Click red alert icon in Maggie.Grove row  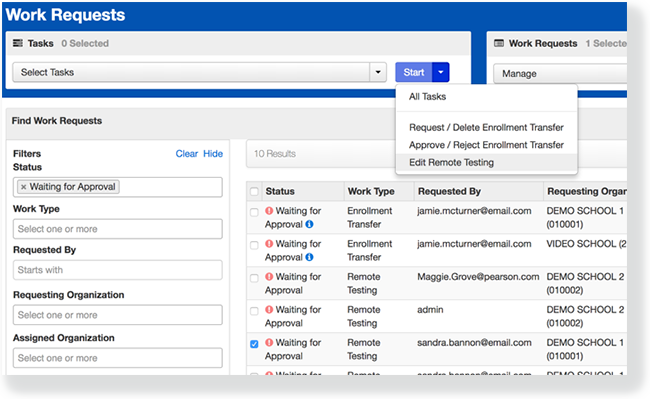click(x=269, y=276)
